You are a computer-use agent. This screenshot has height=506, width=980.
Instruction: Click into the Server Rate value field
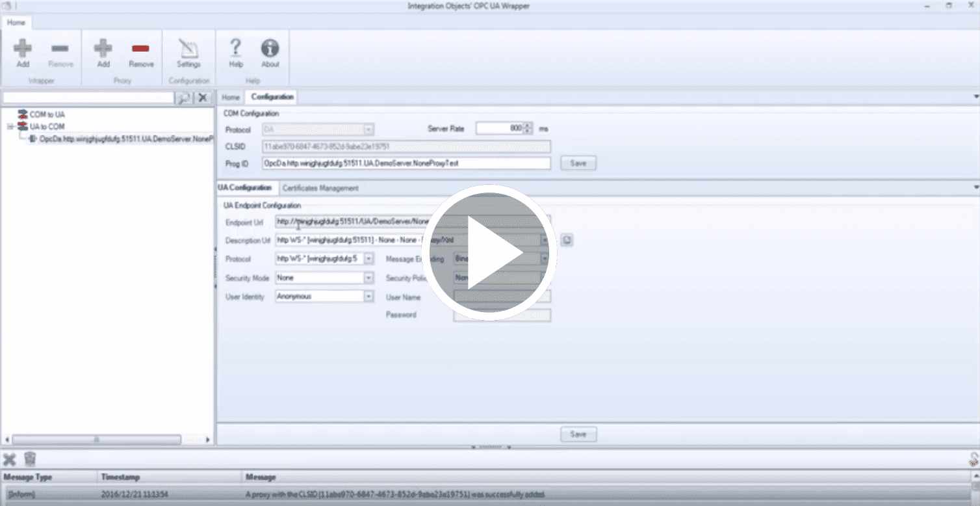click(500, 128)
